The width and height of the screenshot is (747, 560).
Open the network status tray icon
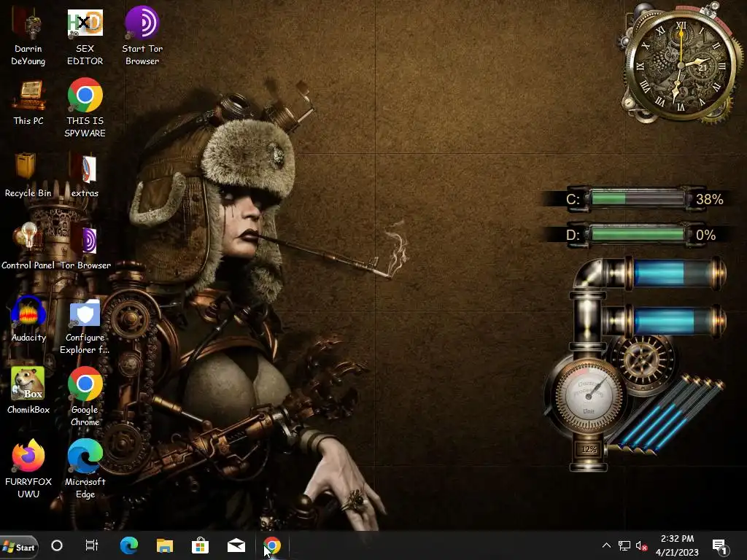point(624,545)
